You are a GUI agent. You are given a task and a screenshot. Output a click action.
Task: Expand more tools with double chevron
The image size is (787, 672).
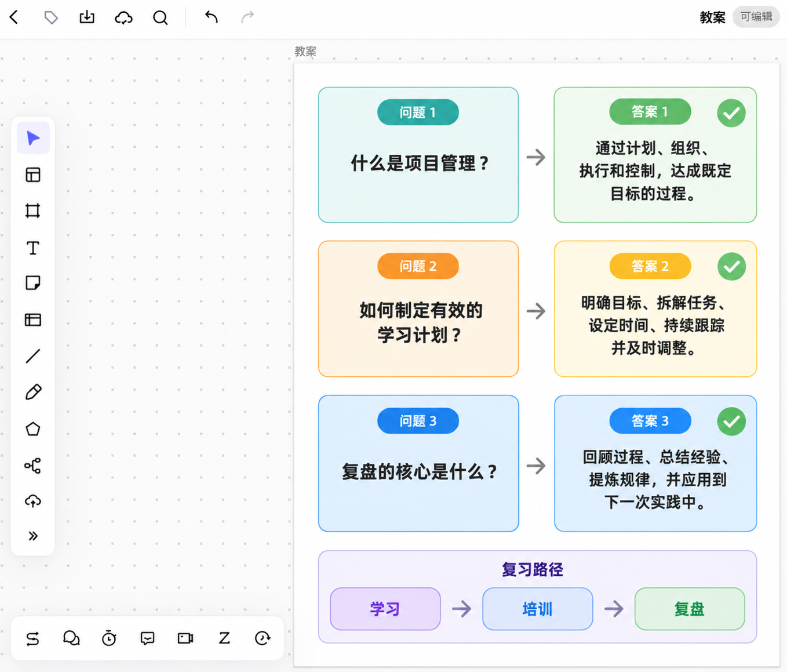[33, 536]
